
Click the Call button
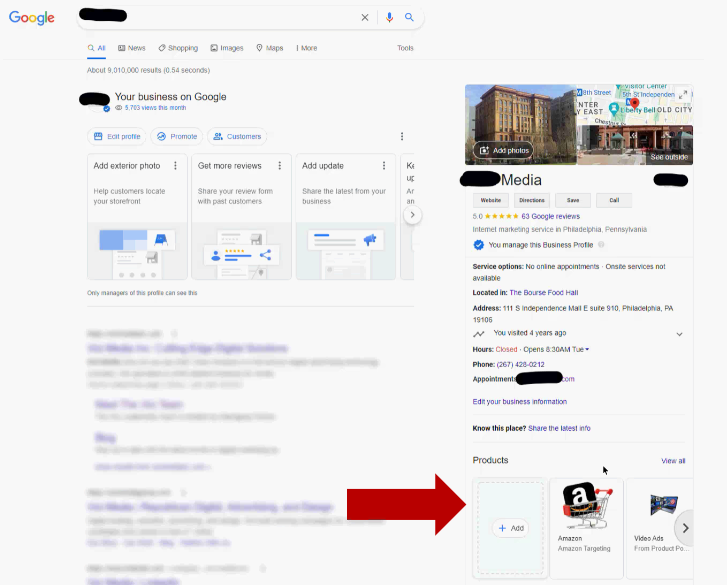(614, 200)
